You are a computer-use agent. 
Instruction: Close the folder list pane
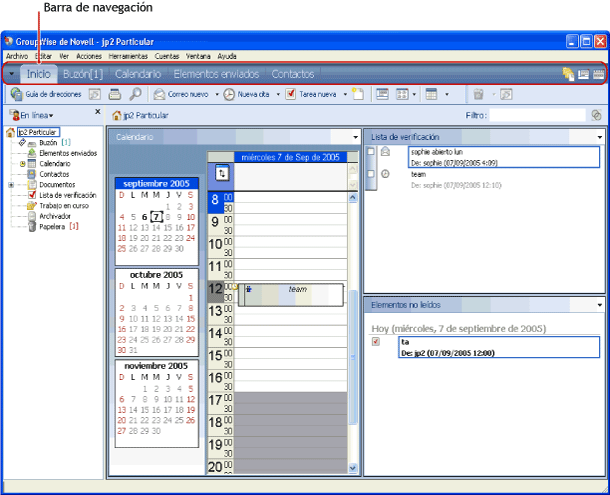click(98, 112)
